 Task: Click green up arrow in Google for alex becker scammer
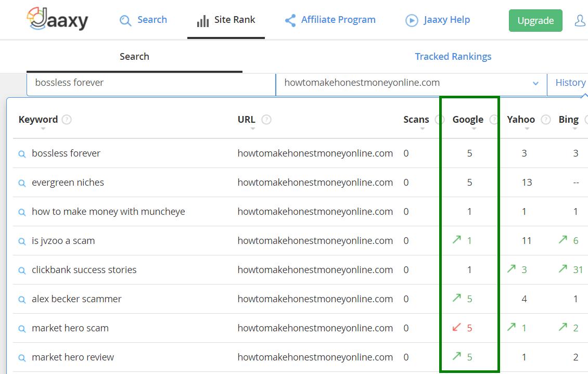(x=456, y=298)
